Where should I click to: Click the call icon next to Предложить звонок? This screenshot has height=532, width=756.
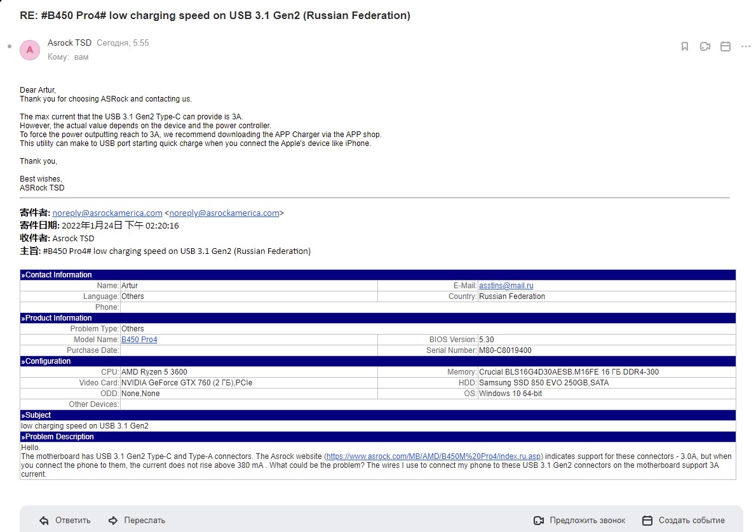539,521
